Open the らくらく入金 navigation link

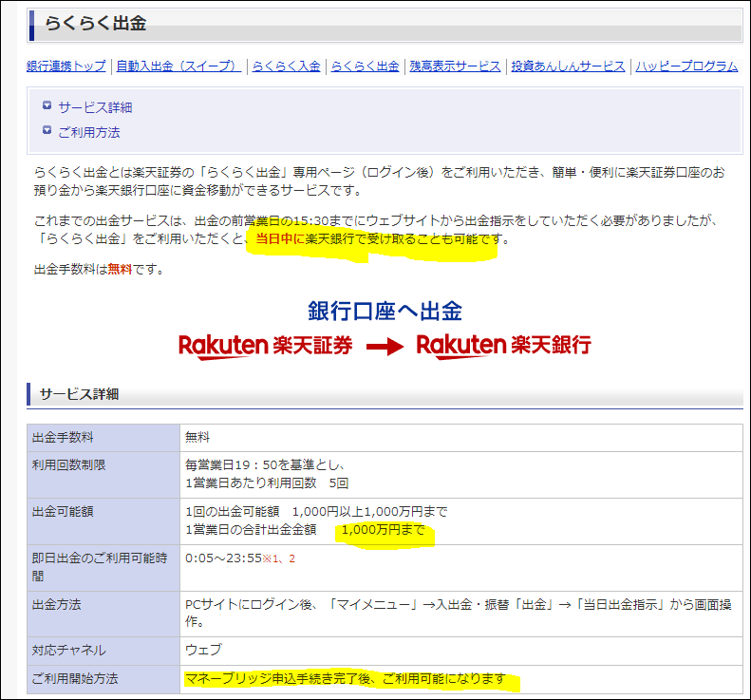(x=286, y=66)
